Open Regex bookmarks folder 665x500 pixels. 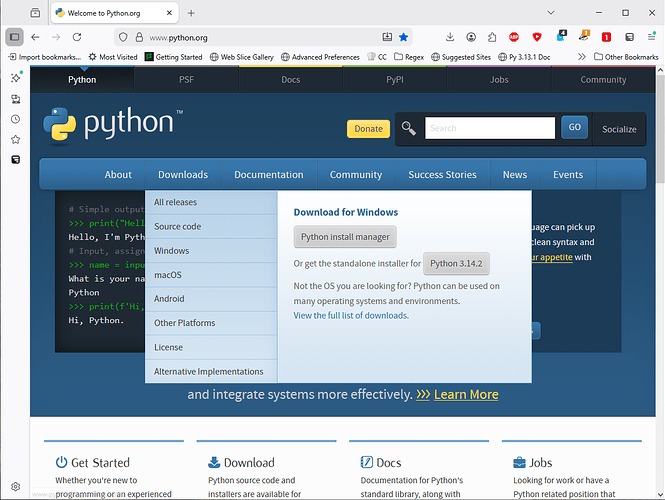(409, 57)
